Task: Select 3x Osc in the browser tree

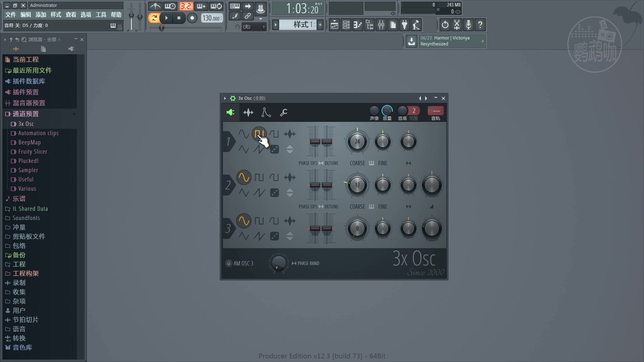Action: coord(26,124)
